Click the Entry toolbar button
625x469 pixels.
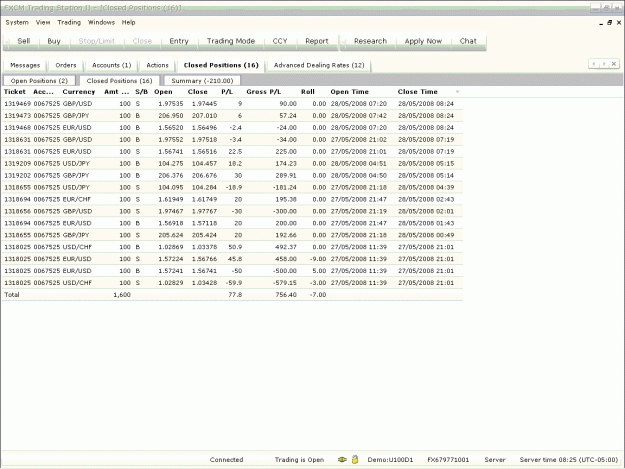[x=179, y=41]
